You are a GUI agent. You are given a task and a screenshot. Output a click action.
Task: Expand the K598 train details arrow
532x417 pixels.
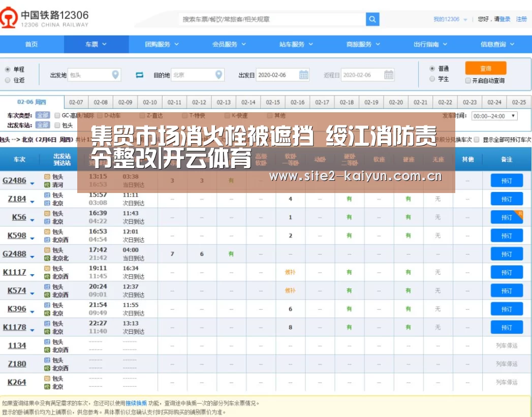(32, 238)
